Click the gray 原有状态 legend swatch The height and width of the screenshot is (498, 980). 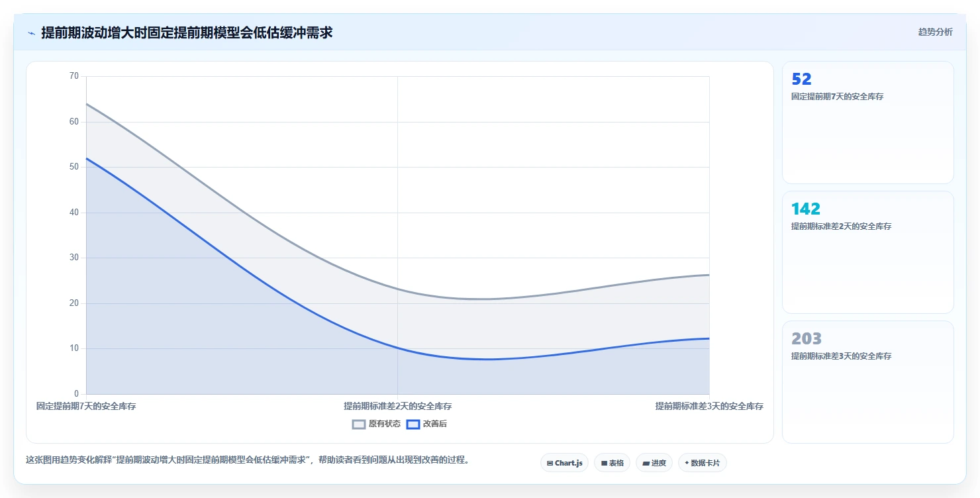point(359,424)
